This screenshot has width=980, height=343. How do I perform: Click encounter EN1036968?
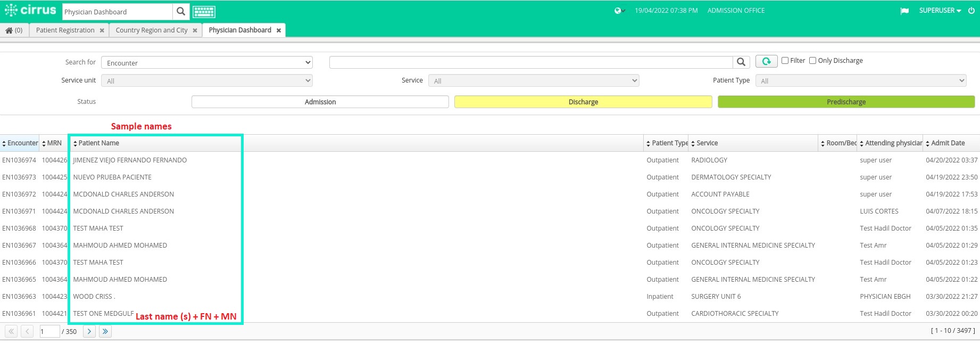point(19,228)
